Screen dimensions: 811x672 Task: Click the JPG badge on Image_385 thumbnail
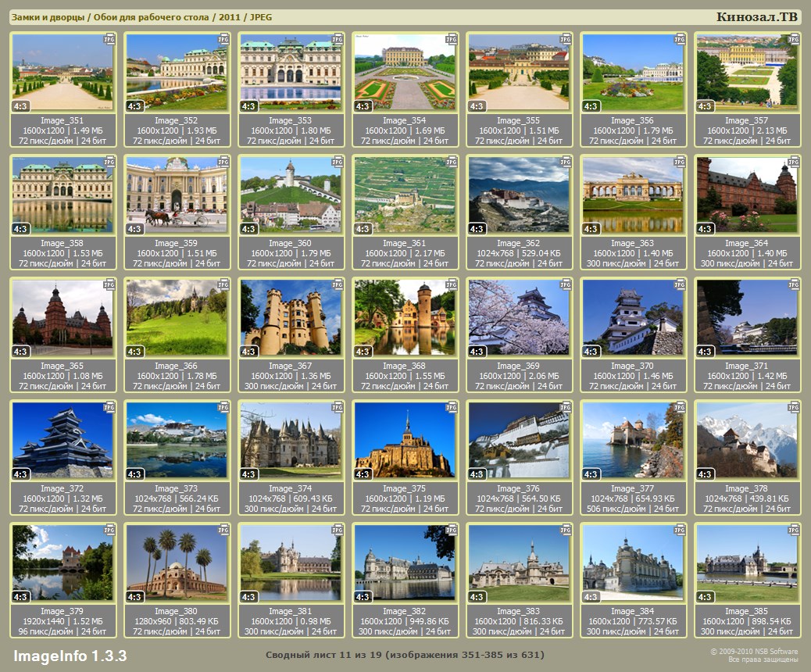(x=794, y=529)
